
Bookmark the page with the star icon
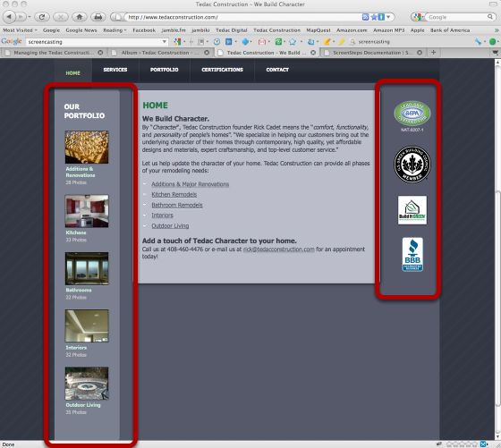click(x=374, y=17)
